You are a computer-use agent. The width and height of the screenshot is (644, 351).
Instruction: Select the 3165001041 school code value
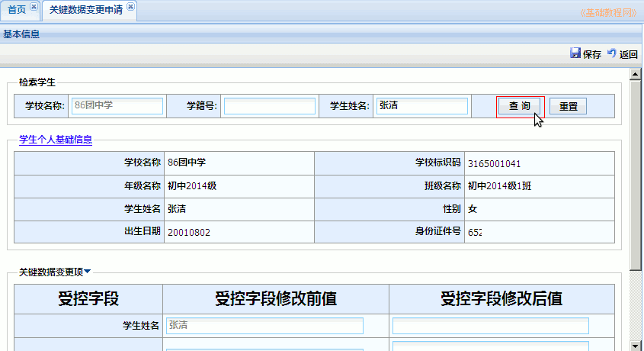point(494,163)
